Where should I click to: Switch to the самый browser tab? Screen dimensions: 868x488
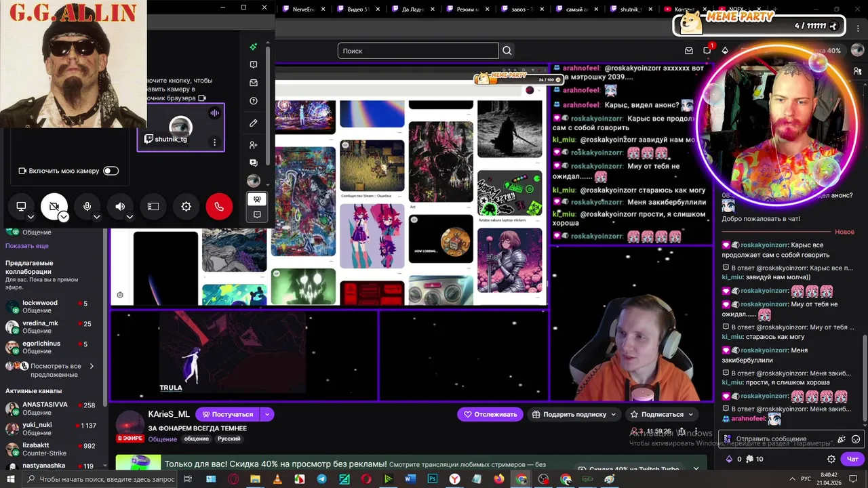pyautogui.click(x=575, y=9)
